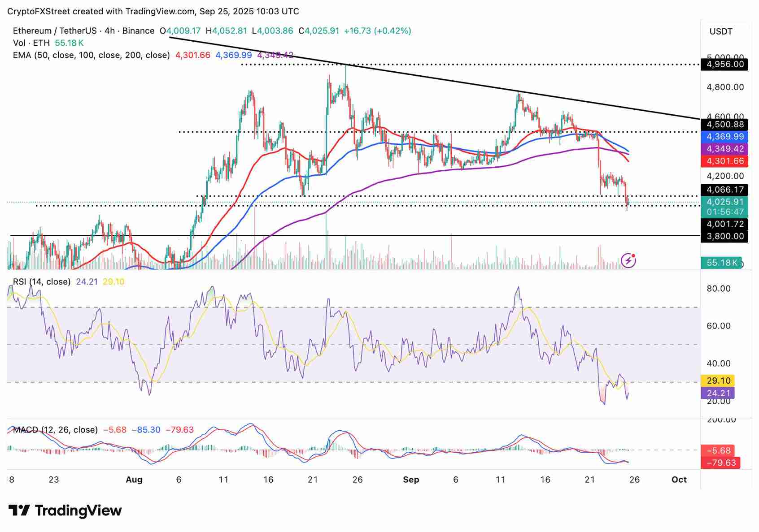Click the purple lightning bolt icon

point(628,260)
